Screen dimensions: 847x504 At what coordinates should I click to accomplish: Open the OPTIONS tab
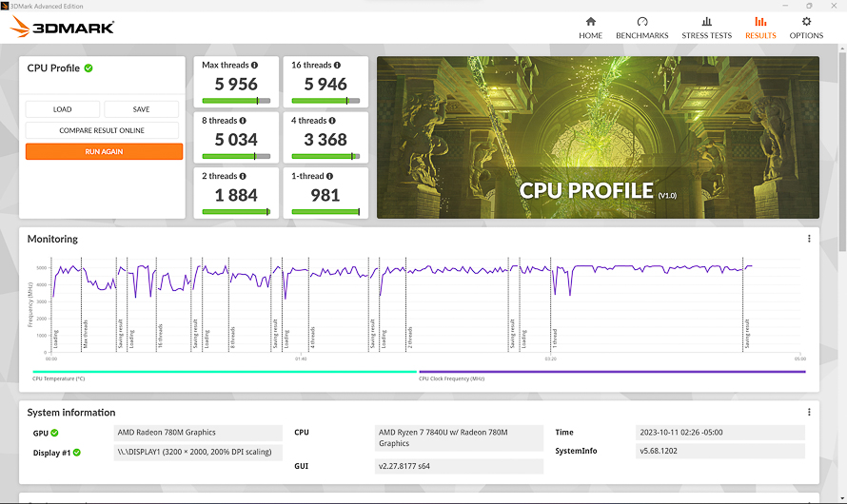coord(806,29)
